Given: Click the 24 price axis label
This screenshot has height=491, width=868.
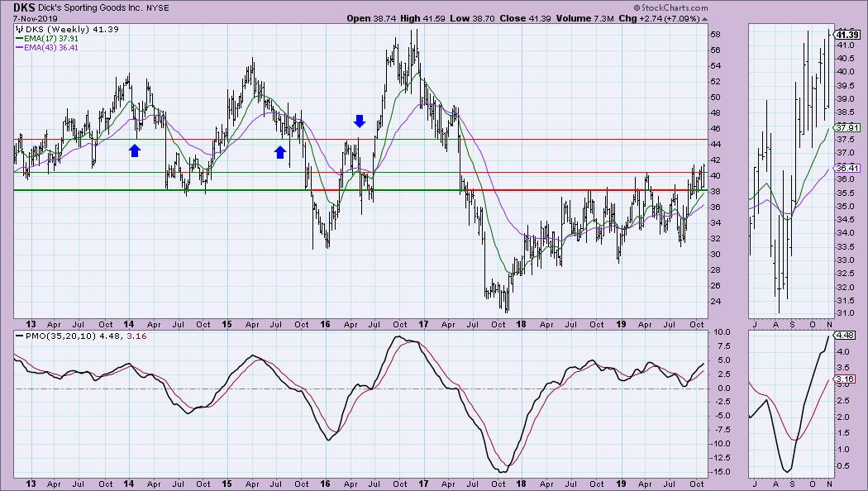Looking at the screenshot, I should (715, 302).
